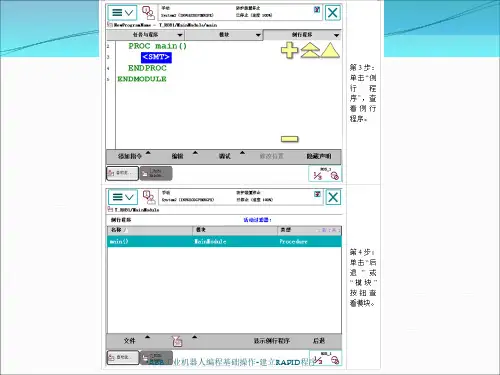Zoom out with the yellow minus icon
The height and width of the screenshot is (375, 500).
(x=289, y=139)
